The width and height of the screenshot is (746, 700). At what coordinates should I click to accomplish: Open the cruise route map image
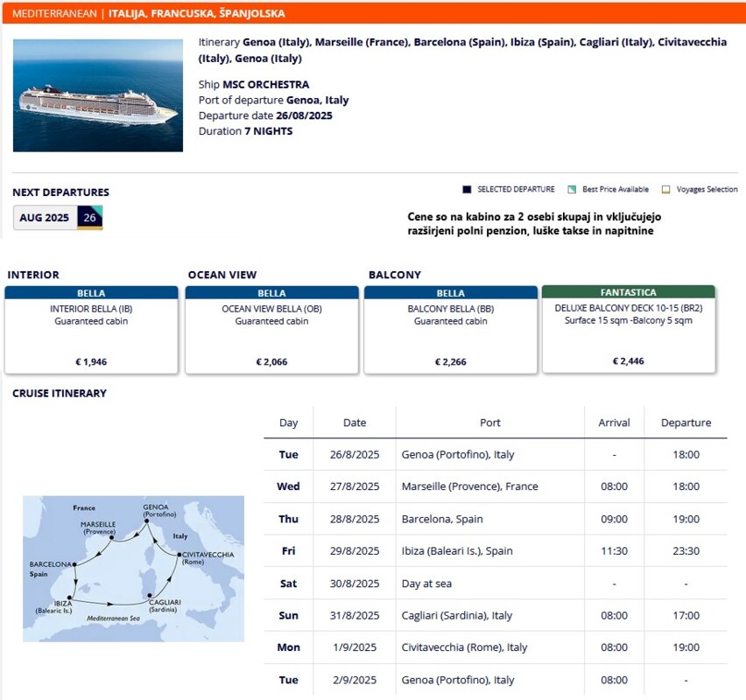tap(134, 569)
